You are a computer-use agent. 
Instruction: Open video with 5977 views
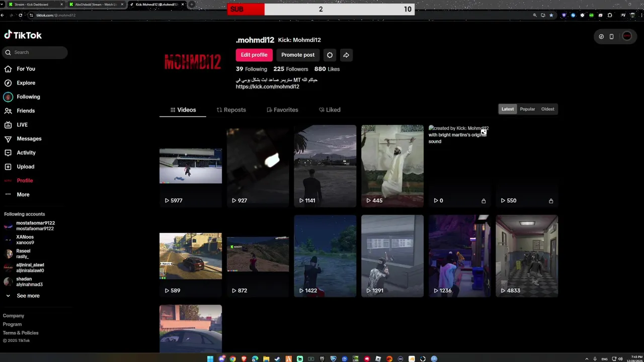coord(191,166)
